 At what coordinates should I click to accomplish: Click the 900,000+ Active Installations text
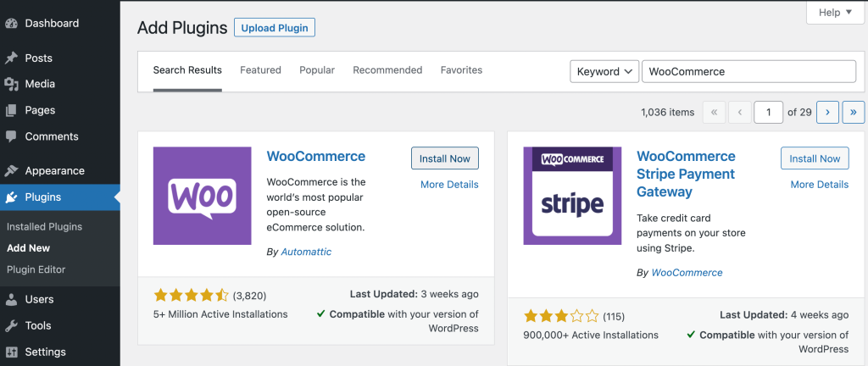(x=591, y=335)
